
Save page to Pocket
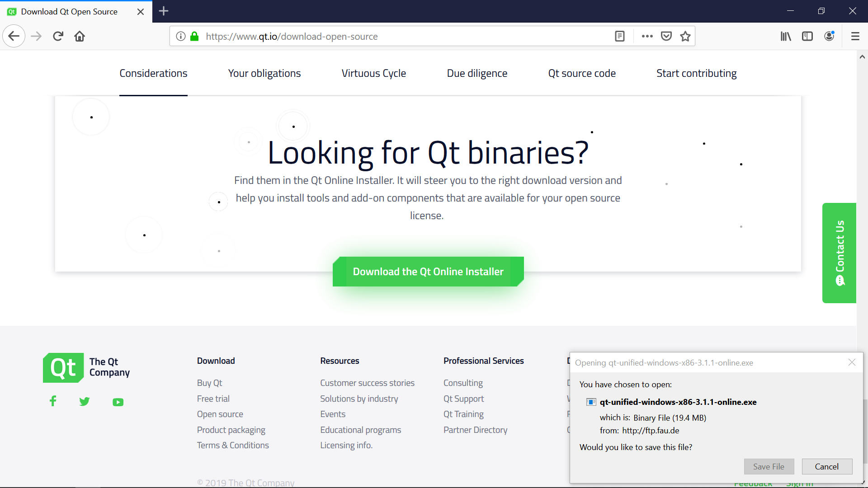click(x=666, y=36)
